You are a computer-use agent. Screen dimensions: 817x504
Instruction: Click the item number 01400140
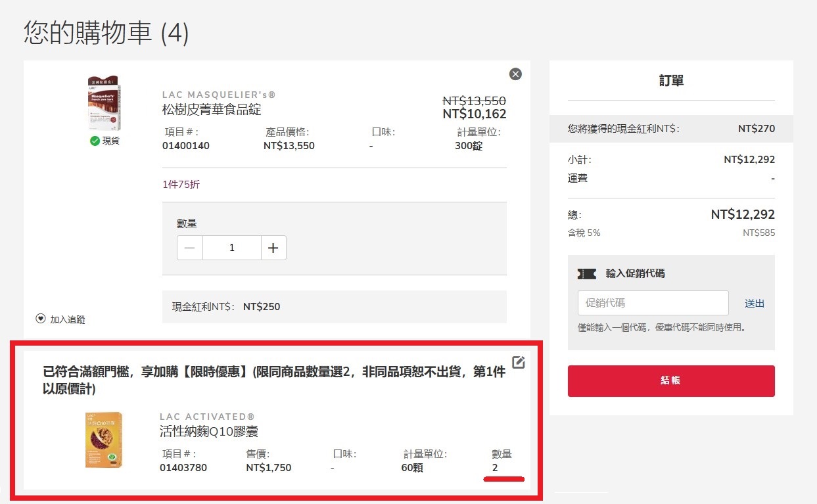click(186, 146)
